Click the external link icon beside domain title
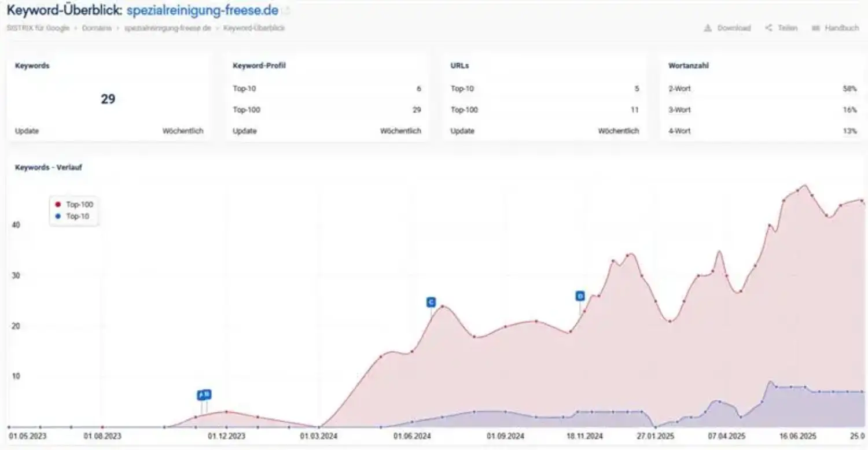 (x=287, y=10)
